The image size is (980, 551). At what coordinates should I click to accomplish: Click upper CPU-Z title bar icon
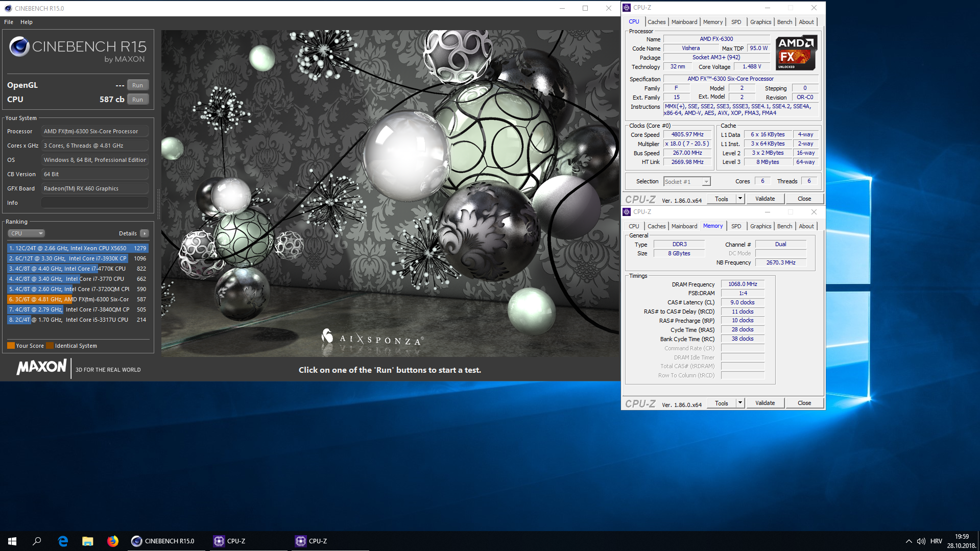point(627,8)
